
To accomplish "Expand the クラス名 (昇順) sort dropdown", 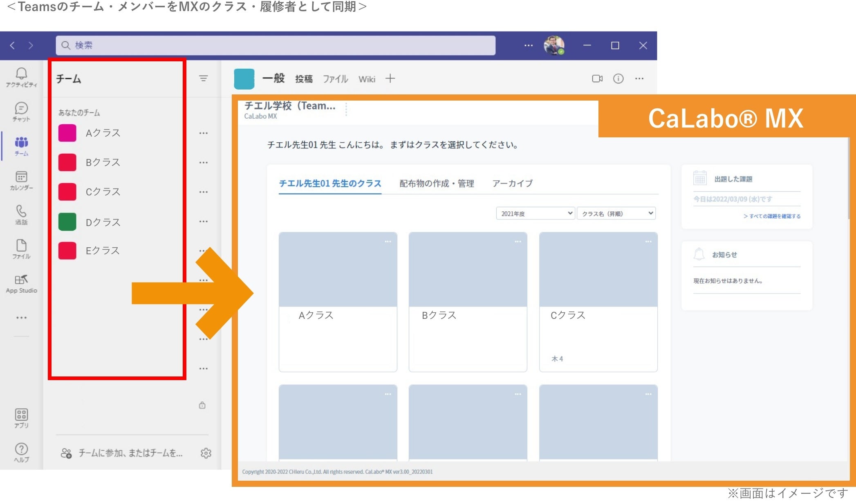I will pos(616,213).
